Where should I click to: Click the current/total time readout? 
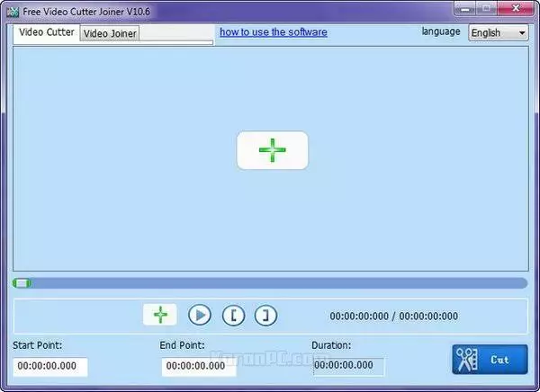[x=393, y=316]
